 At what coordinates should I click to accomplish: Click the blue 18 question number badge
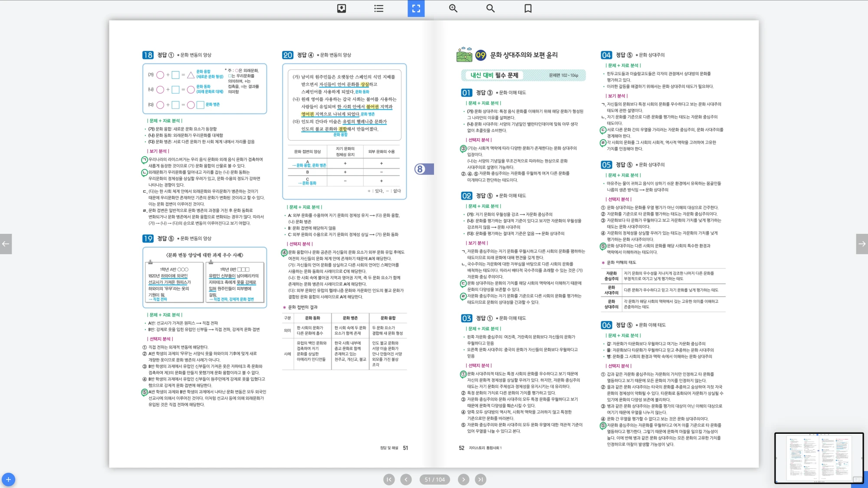(x=148, y=55)
